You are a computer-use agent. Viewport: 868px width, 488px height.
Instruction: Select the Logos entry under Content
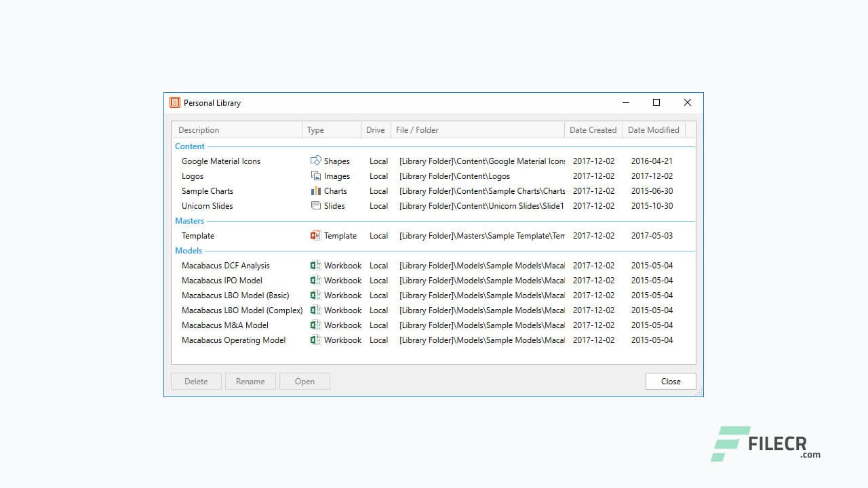(x=192, y=176)
